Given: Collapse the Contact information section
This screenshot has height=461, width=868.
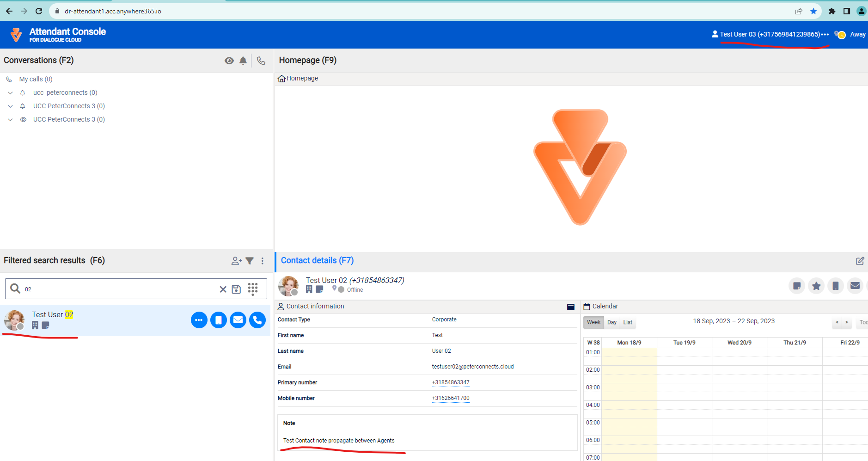Looking at the screenshot, I should tap(571, 307).
